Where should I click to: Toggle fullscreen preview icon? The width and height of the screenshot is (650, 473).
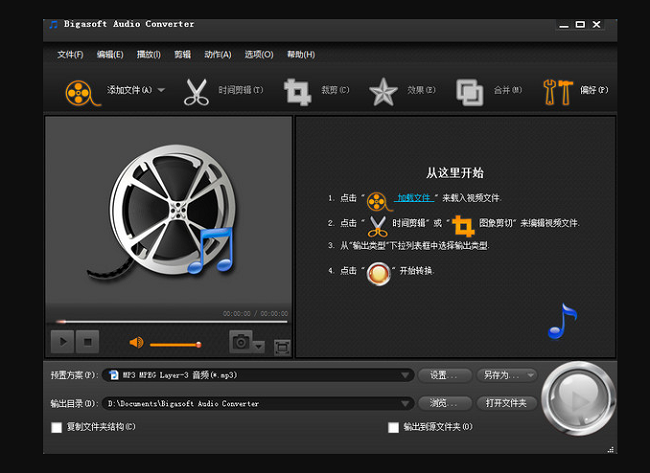[x=282, y=347]
